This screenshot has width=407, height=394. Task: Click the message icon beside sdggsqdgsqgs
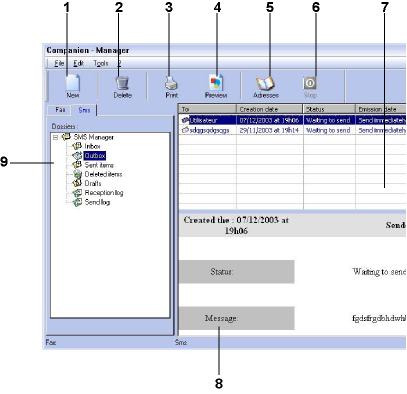(185, 130)
